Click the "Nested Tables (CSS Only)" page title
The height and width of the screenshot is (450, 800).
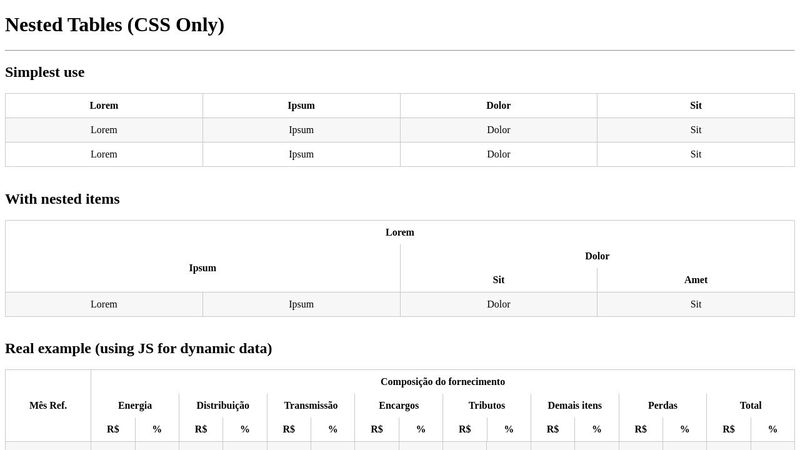coord(114,25)
